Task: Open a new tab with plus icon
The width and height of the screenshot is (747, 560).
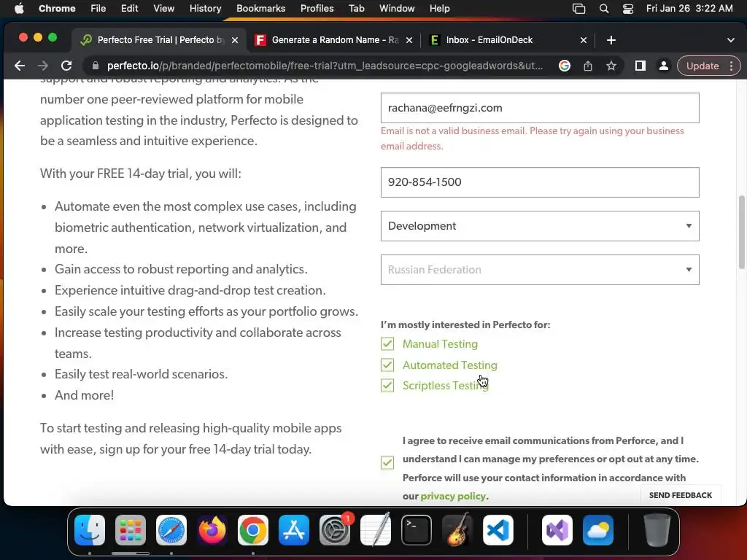Action: pyautogui.click(x=611, y=40)
